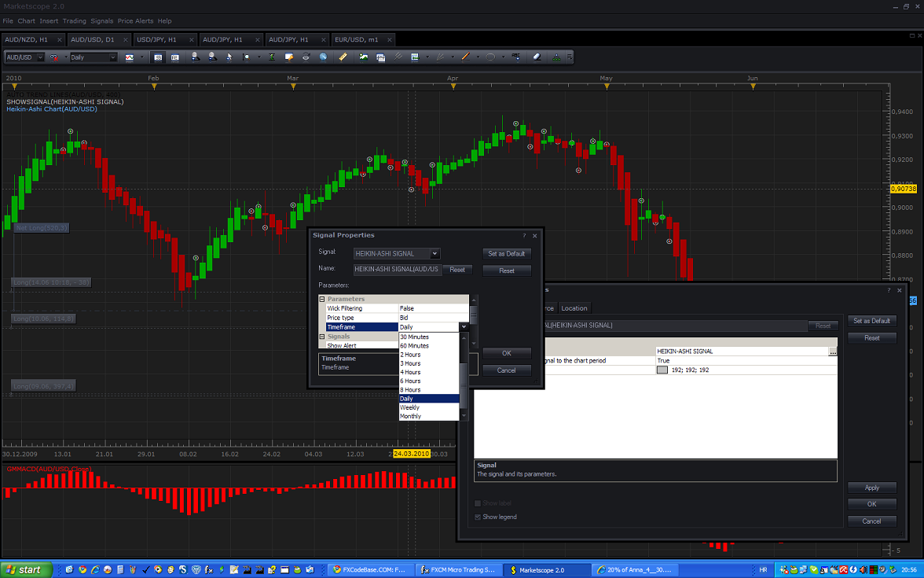
Task: Open the Daily period dropdown in toolbar
Action: point(112,57)
